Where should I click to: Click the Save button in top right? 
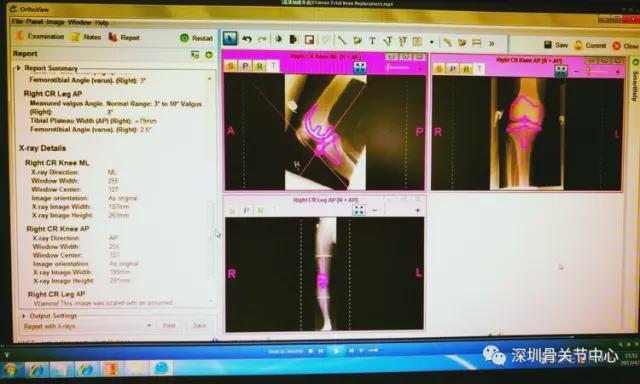[x=556, y=45]
